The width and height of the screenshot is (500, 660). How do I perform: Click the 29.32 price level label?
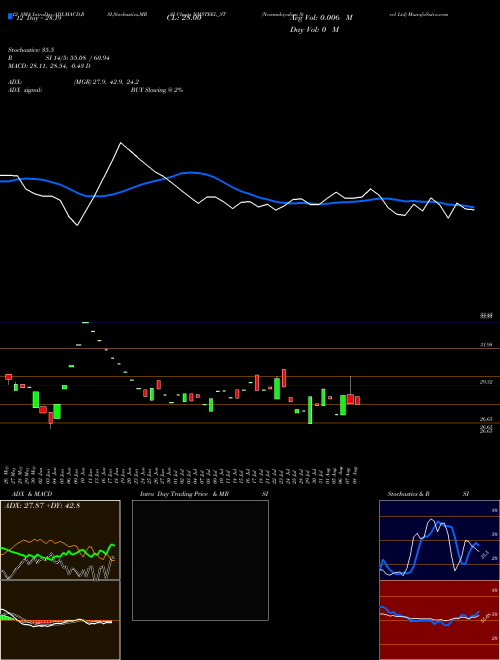pyautogui.click(x=486, y=382)
